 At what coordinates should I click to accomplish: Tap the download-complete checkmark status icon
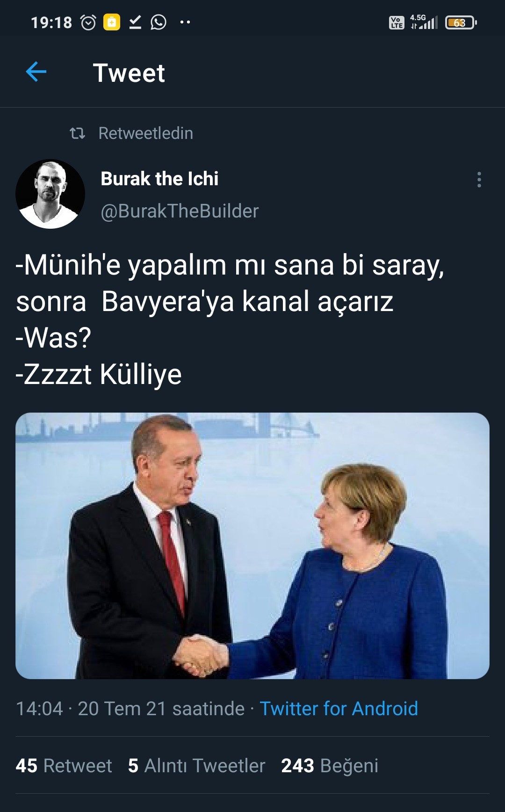coord(135,22)
